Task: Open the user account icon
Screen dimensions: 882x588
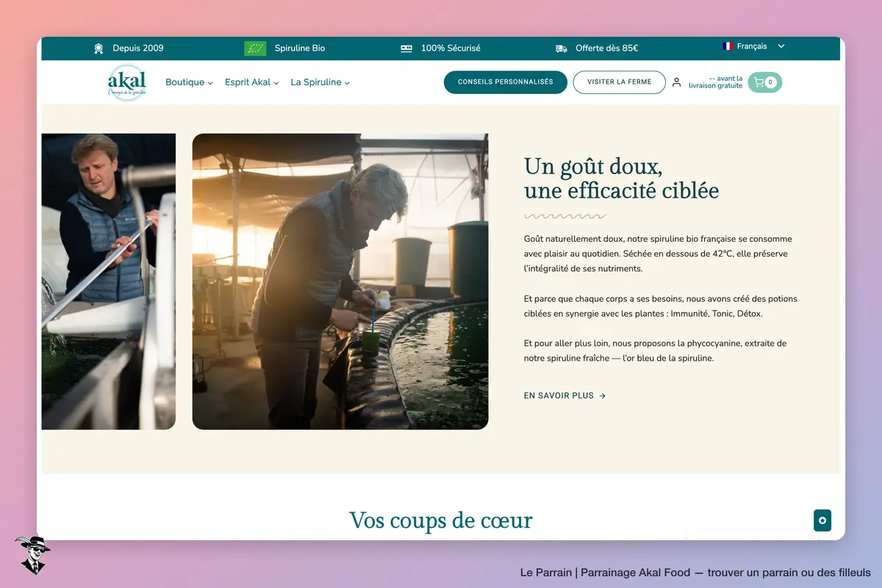Action: click(x=676, y=82)
